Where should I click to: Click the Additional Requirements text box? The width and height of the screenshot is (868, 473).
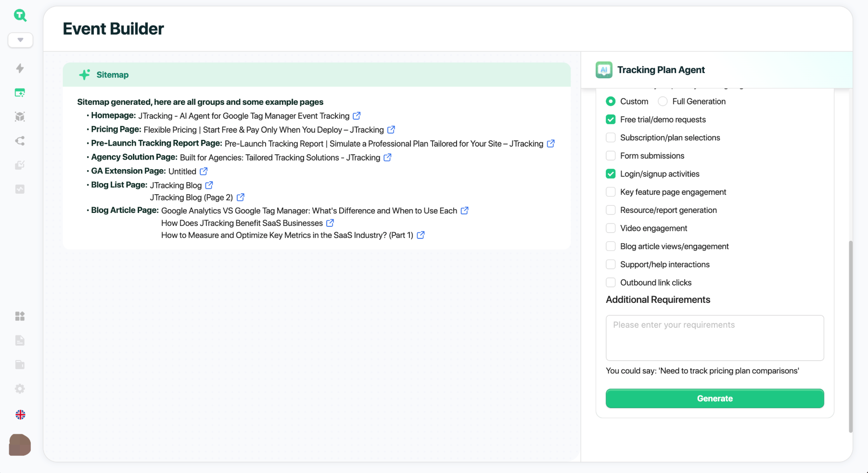point(715,338)
